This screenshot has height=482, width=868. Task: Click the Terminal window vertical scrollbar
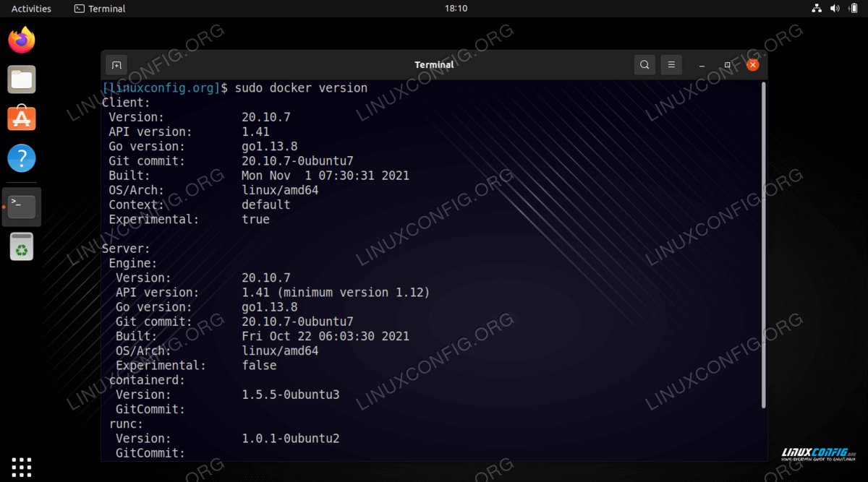tap(764, 246)
